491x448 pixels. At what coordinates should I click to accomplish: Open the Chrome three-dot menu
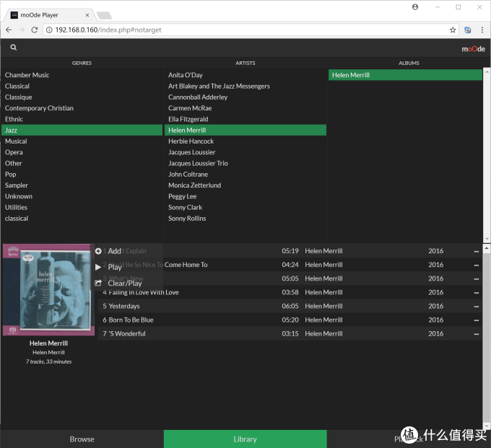pyautogui.click(x=482, y=30)
